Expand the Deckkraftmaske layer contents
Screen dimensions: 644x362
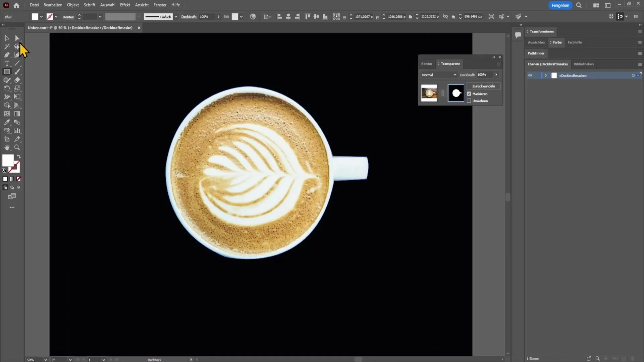tap(546, 75)
